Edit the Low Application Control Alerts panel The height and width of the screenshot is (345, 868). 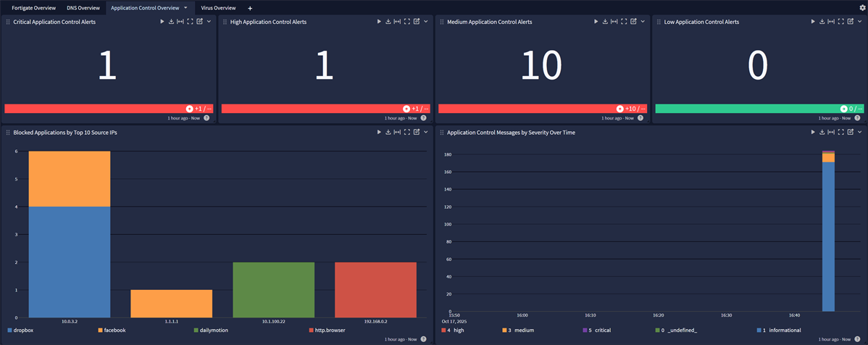click(x=851, y=22)
